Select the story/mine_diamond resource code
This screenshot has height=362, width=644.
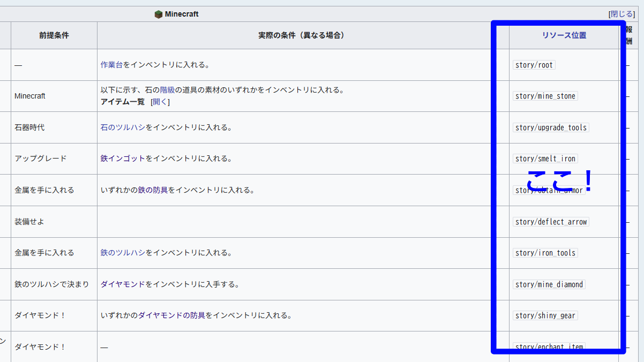click(549, 284)
